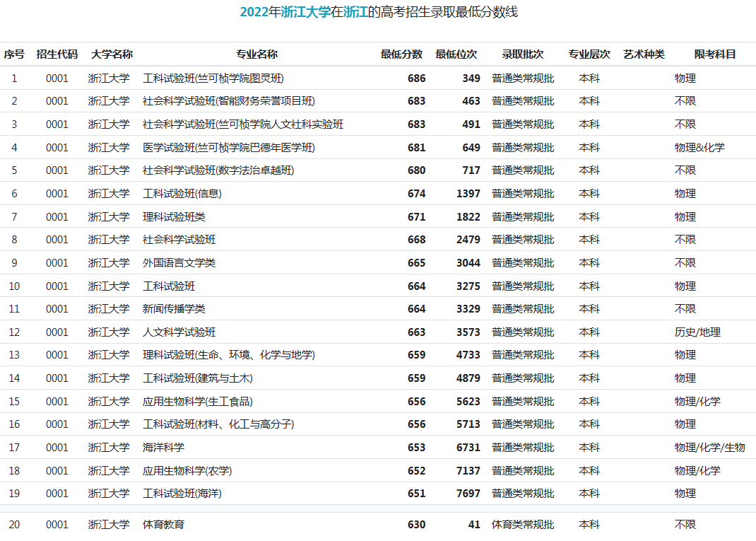Viewport: 756px width, 541px height.
Task: Click the lowest rank value 491
Action: click(x=471, y=124)
